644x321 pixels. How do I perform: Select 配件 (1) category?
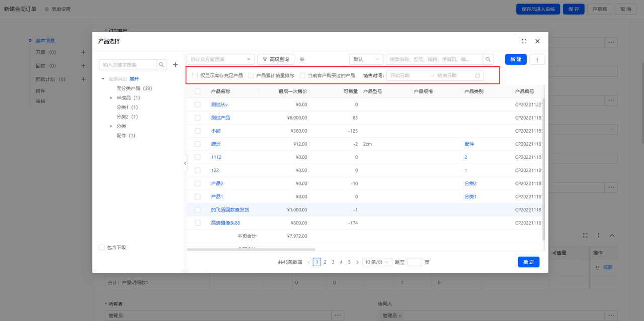pos(126,136)
